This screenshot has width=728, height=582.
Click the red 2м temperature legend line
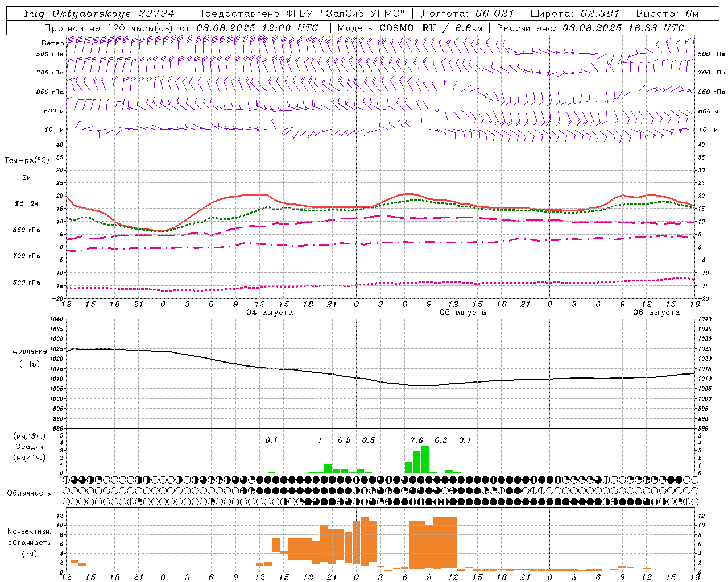coord(26,184)
